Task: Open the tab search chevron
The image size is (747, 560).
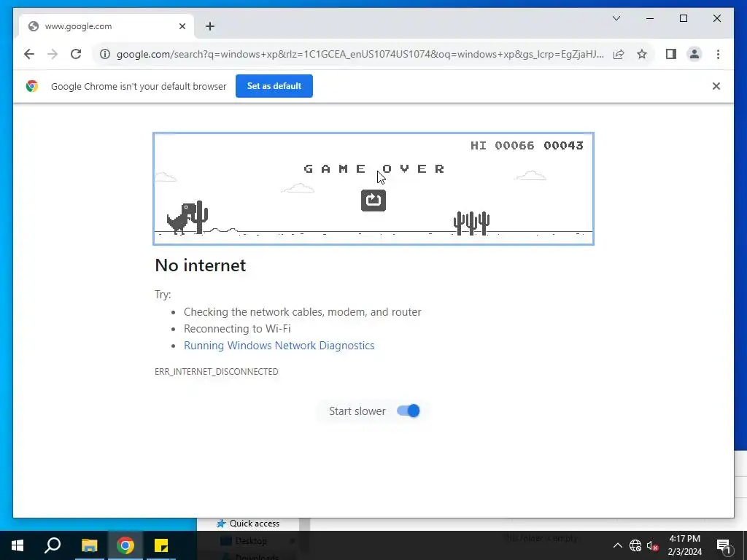Action: pyautogui.click(x=616, y=18)
